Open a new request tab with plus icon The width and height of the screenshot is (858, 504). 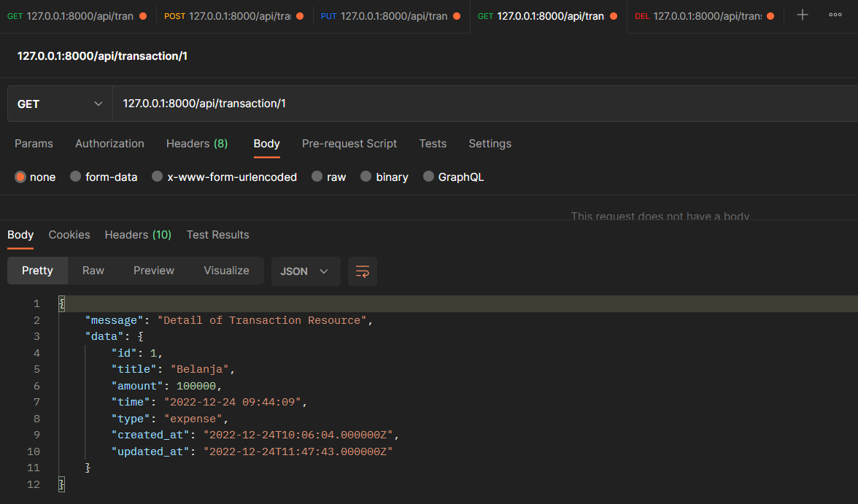coord(803,15)
